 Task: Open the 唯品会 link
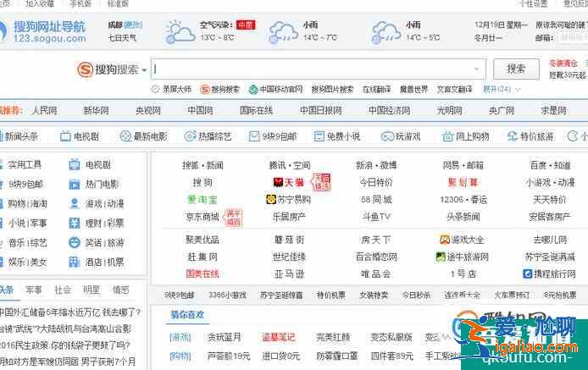pos(376,273)
